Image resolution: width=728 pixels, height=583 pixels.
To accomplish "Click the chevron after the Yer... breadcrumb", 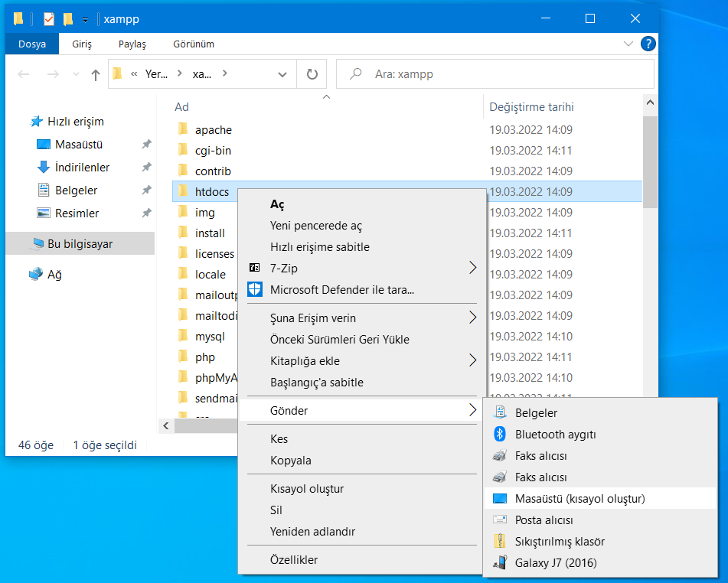I will [180, 73].
